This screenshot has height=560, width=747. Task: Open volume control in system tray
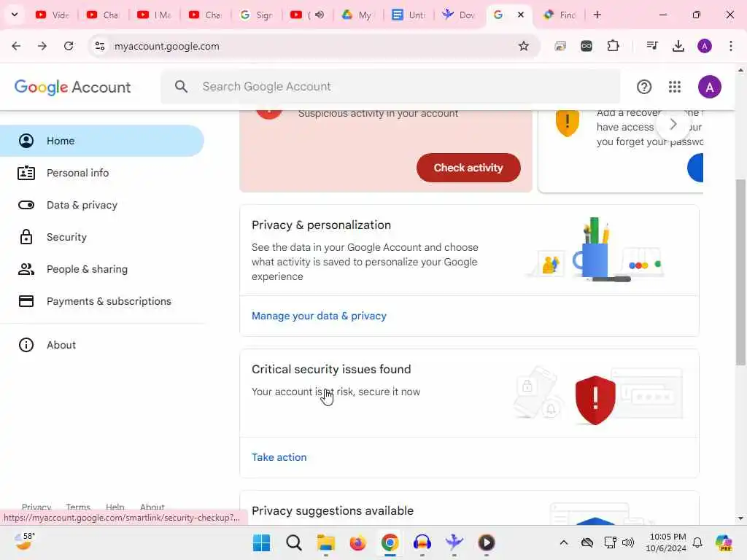click(x=628, y=542)
